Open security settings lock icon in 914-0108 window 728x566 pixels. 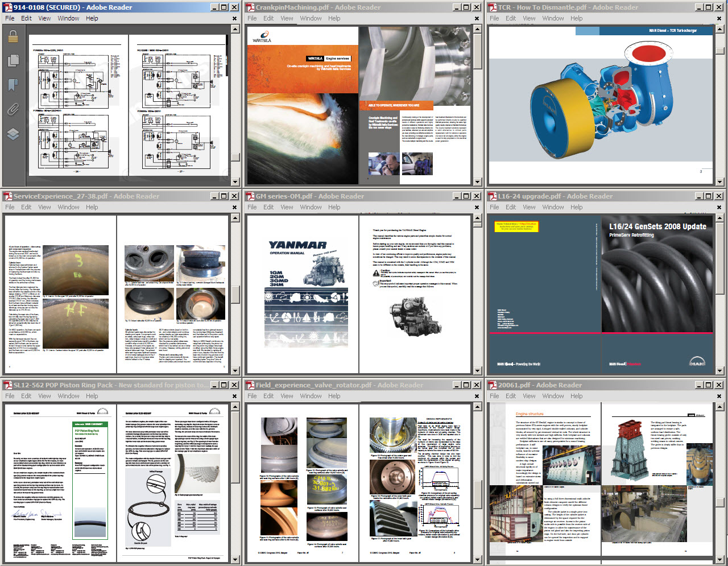13,37
